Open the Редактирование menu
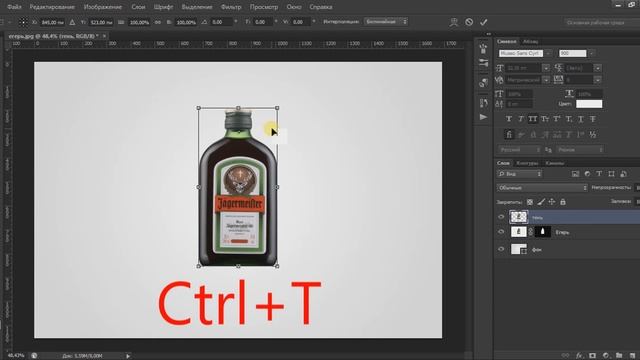640x360 pixels. click(x=52, y=7)
